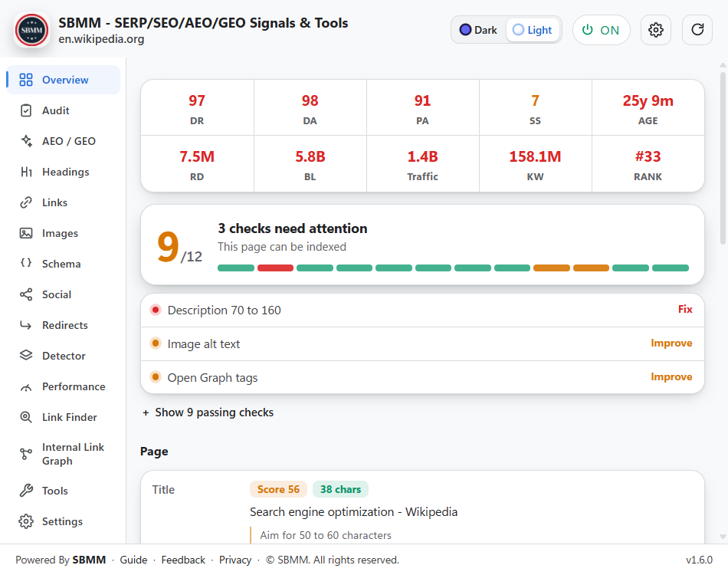728x575 pixels.
Task: Click the AEO / GEO sparkle icon
Action: coord(27,141)
